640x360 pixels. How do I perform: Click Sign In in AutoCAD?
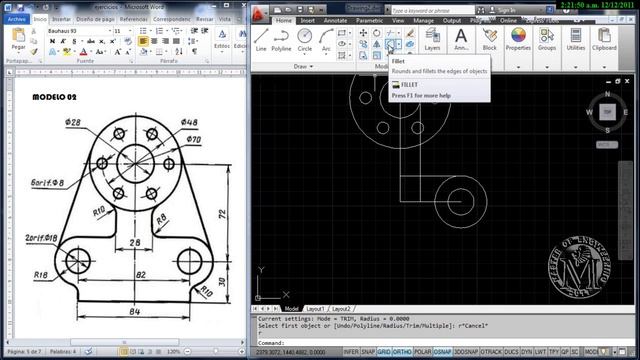506,10
